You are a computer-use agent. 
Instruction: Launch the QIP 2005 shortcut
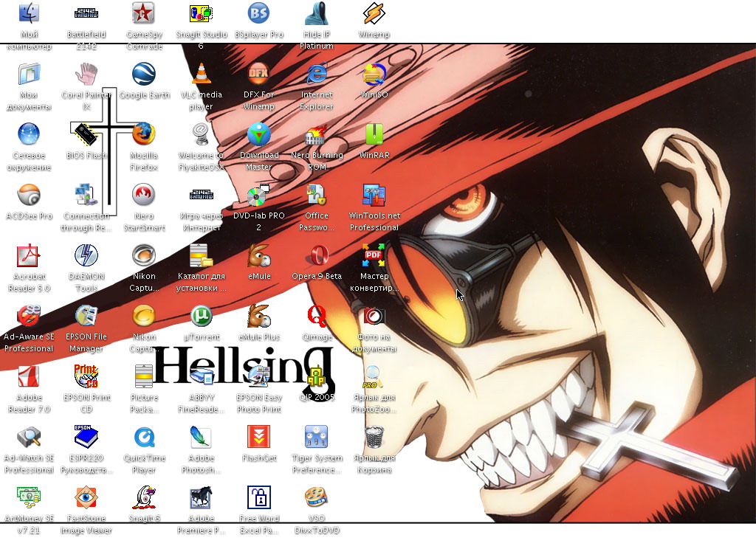[316, 376]
